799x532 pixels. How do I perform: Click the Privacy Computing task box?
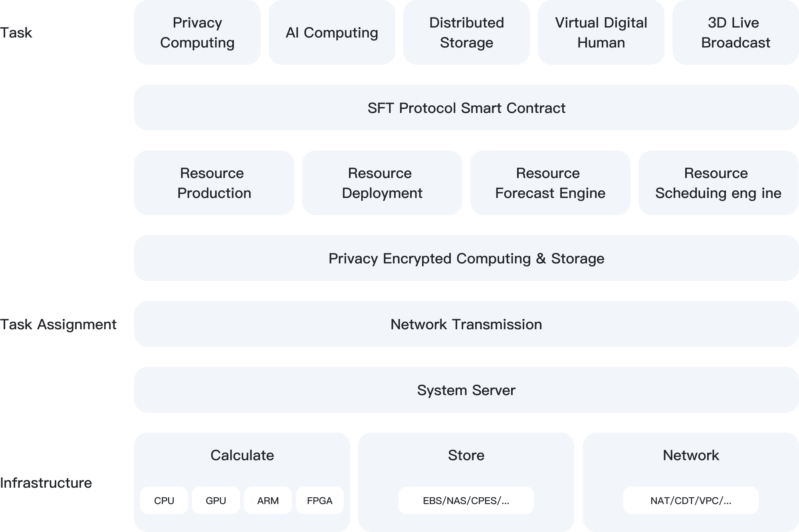coord(197,32)
